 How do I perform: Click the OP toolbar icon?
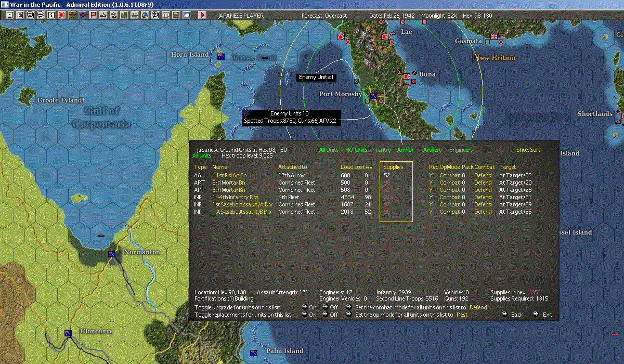tap(165, 15)
